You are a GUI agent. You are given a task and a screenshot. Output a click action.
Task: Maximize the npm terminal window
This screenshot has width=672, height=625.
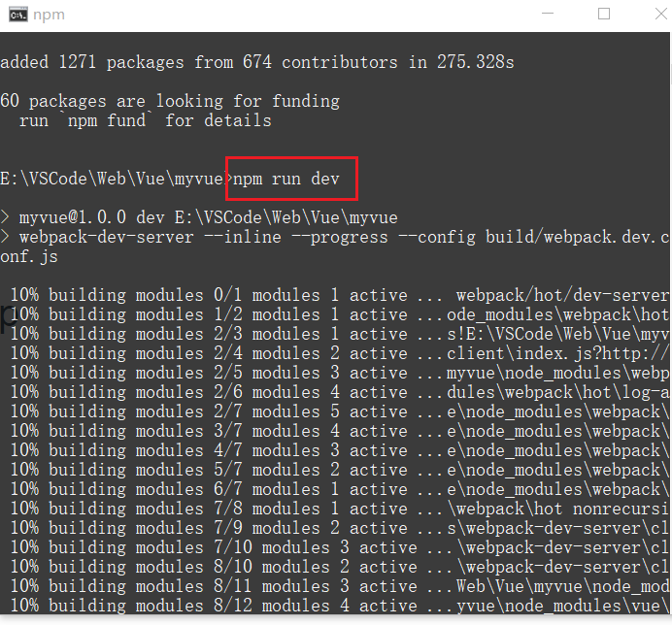point(604,15)
